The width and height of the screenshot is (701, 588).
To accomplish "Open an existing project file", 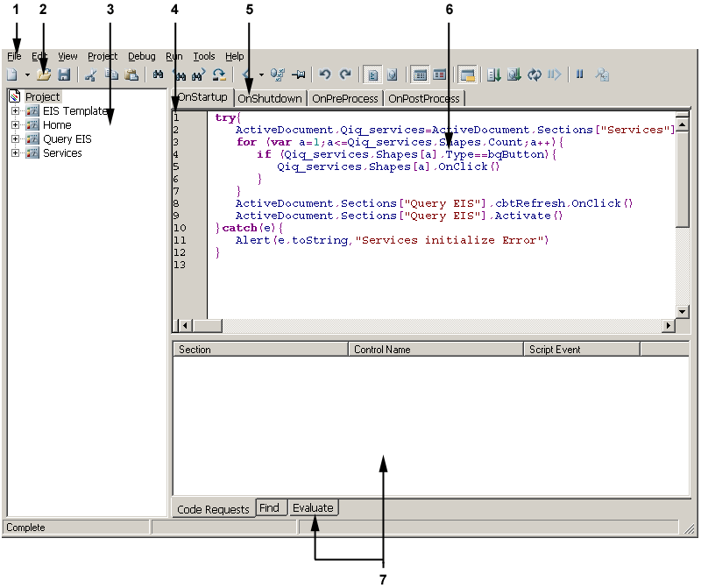I will (46, 74).
